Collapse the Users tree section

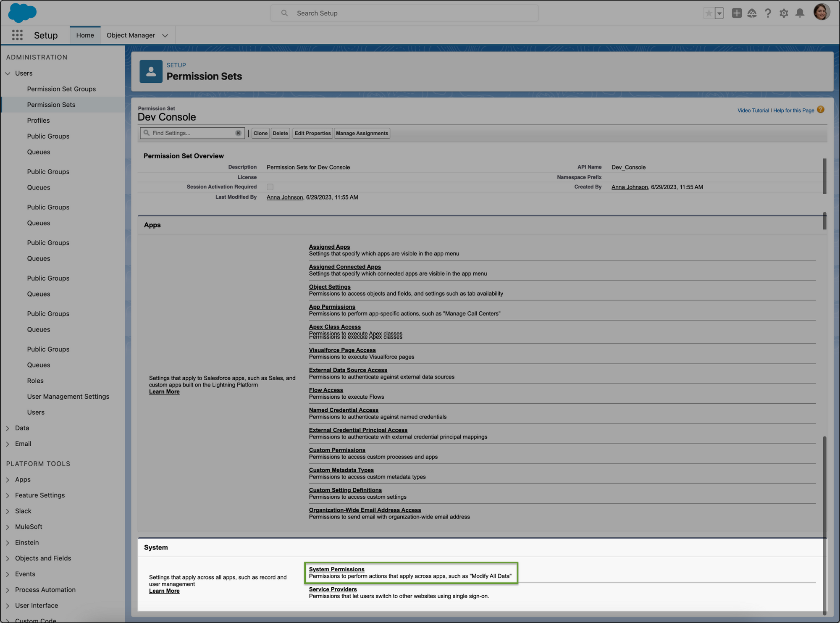click(x=8, y=74)
